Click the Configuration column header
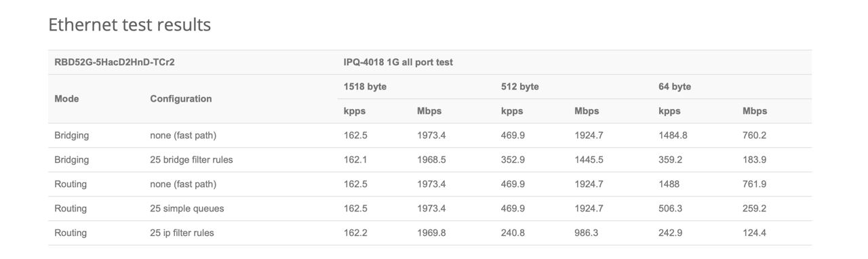The width and height of the screenshot is (868, 259). click(x=181, y=99)
